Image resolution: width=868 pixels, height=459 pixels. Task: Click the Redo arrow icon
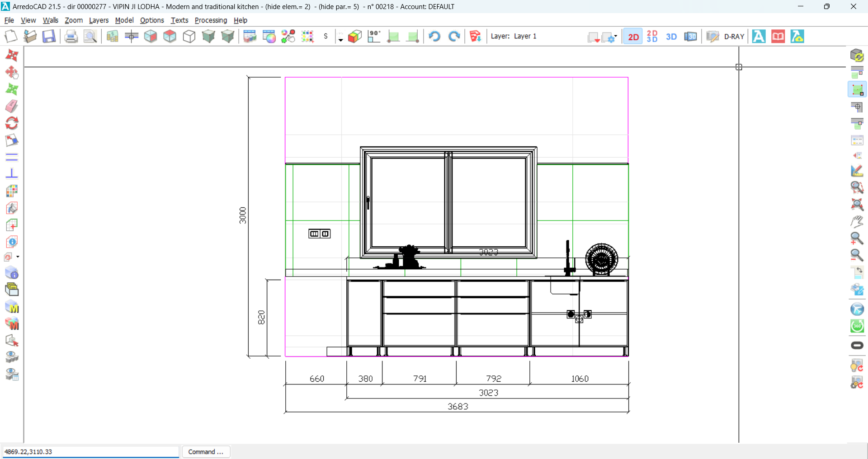click(x=454, y=36)
